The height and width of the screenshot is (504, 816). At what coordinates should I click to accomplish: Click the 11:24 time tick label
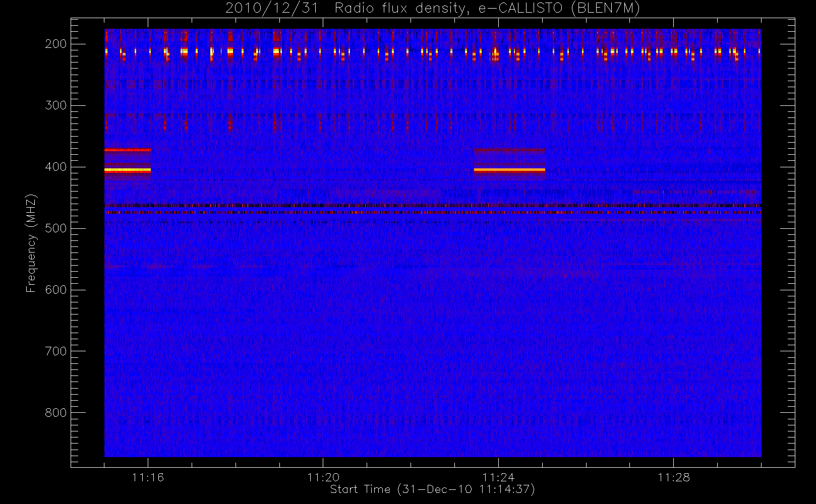(x=498, y=477)
